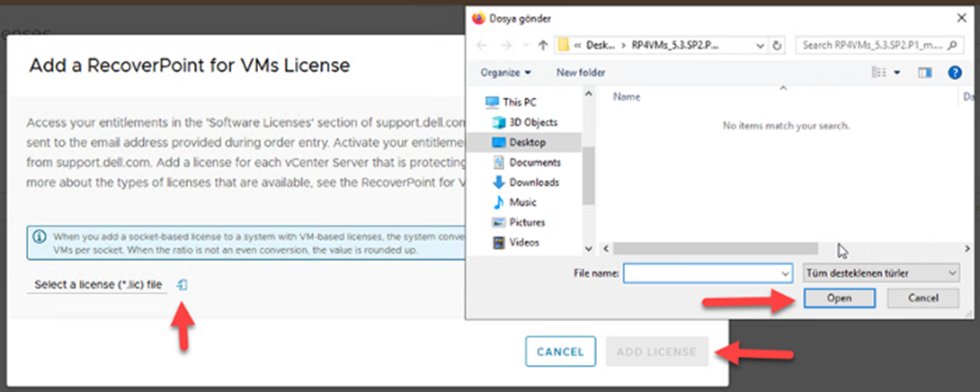Open the recent locations dropdown arrow
Screen dimensions: 980x392
tap(526, 46)
